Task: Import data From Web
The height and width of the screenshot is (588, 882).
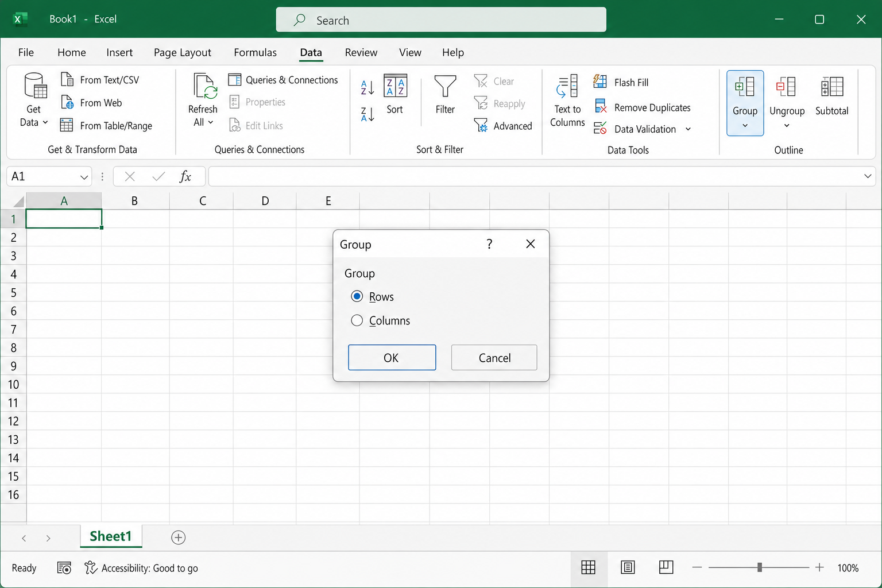Action: click(92, 103)
